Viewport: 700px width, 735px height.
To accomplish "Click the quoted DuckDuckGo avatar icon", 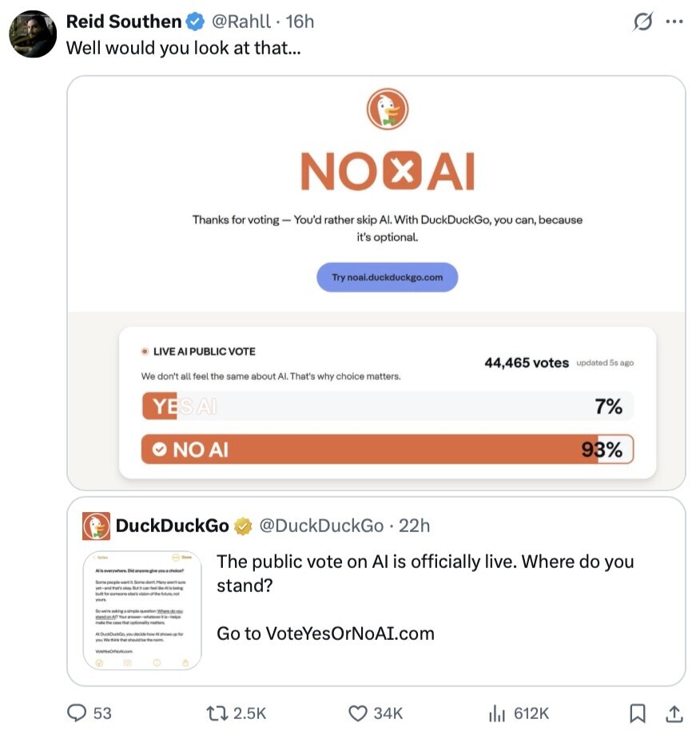I will pyautogui.click(x=97, y=526).
